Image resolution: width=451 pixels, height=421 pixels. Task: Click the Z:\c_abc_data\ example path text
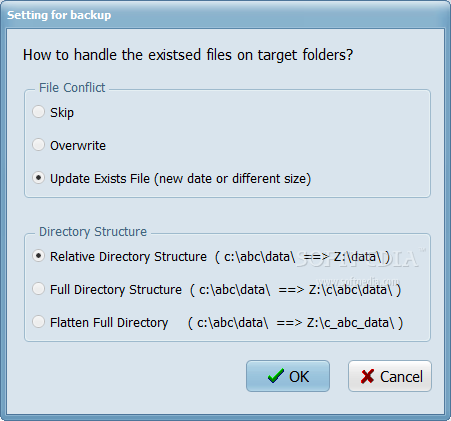351,323
